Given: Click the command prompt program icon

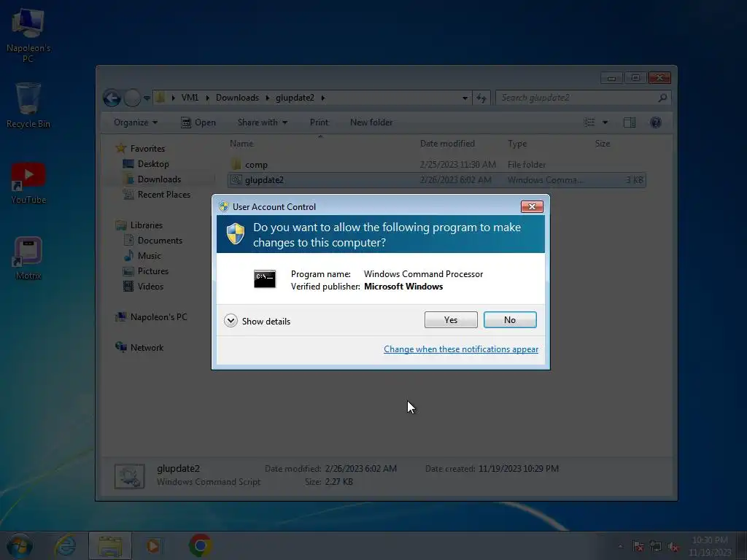Looking at the screenshot, I should coord(264,279).
